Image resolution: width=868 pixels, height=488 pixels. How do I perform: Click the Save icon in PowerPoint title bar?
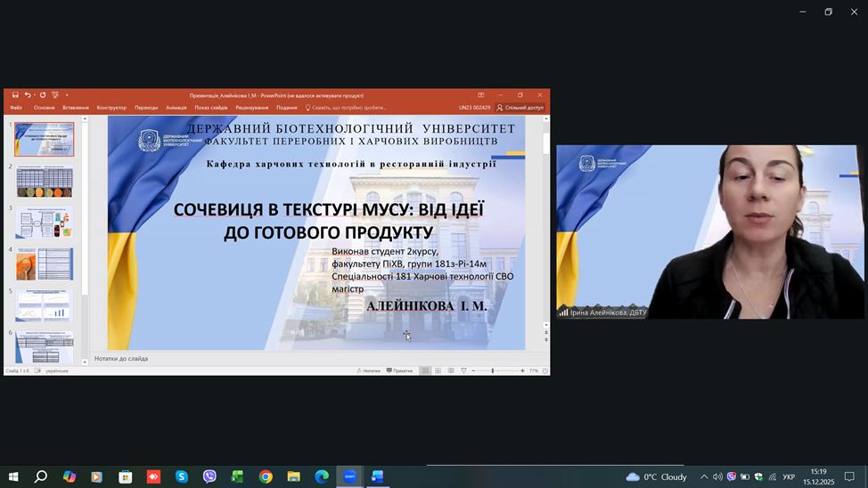16,95
